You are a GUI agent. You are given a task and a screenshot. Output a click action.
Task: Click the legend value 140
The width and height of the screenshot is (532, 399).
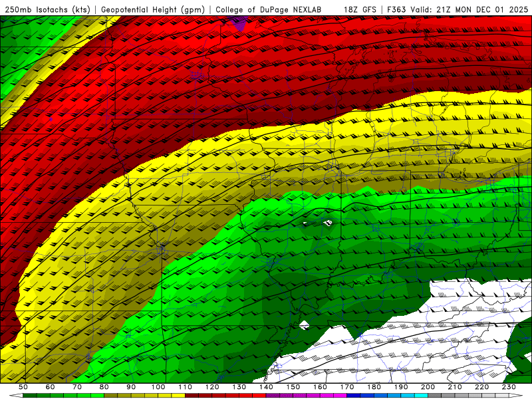pos(266,387)
